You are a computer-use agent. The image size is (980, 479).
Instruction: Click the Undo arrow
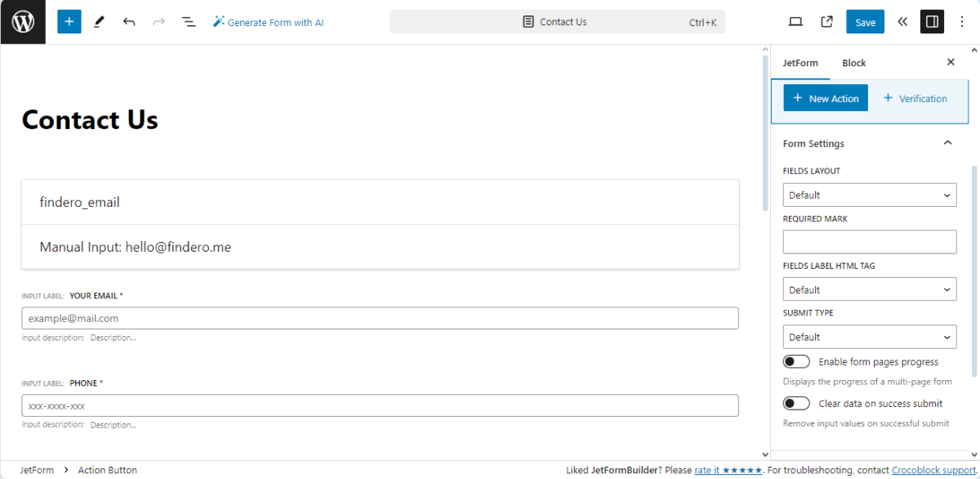point(129,21)
